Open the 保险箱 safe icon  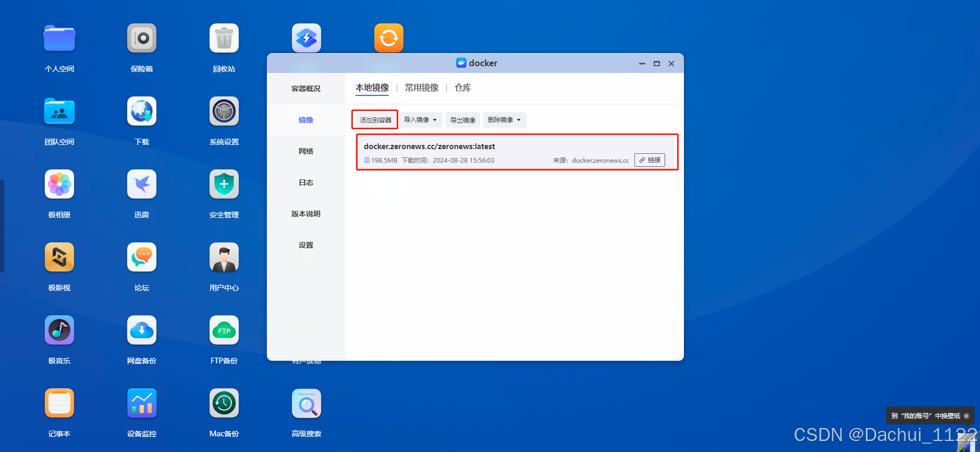(142, 38)
